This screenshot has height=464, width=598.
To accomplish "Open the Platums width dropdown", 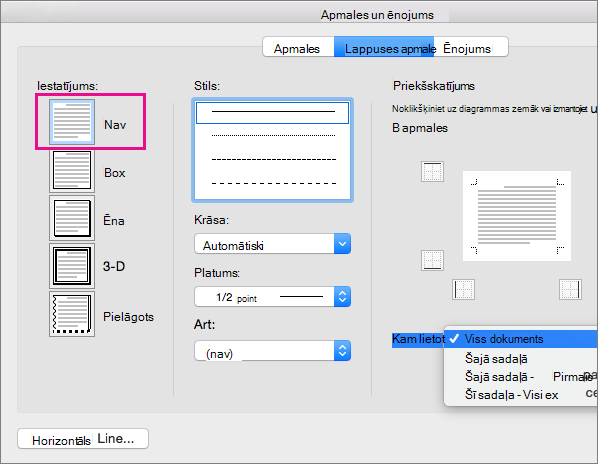I will [x=272, y=297].
